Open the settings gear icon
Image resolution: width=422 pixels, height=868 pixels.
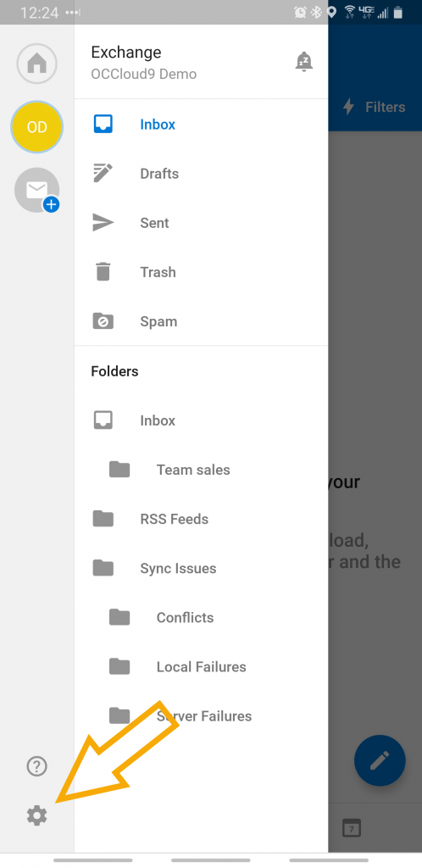click(37, 815)
